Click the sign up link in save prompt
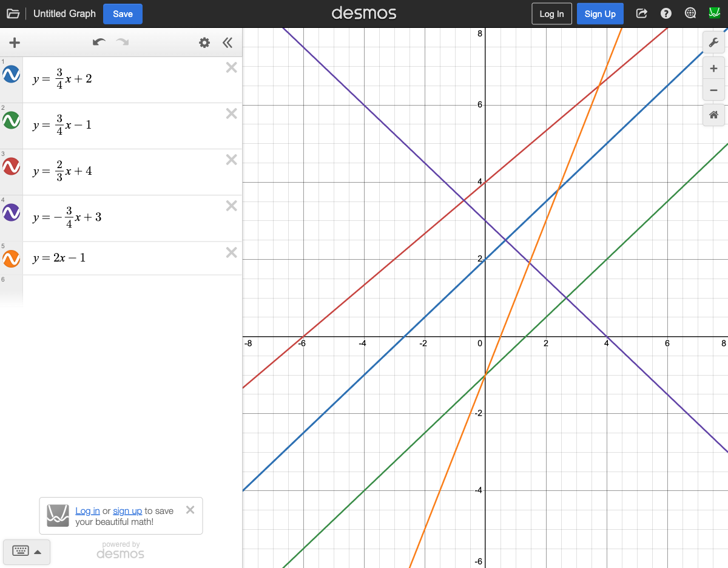Image resolution: width=728 pixels, height=568 pixels. pos(127,511)
